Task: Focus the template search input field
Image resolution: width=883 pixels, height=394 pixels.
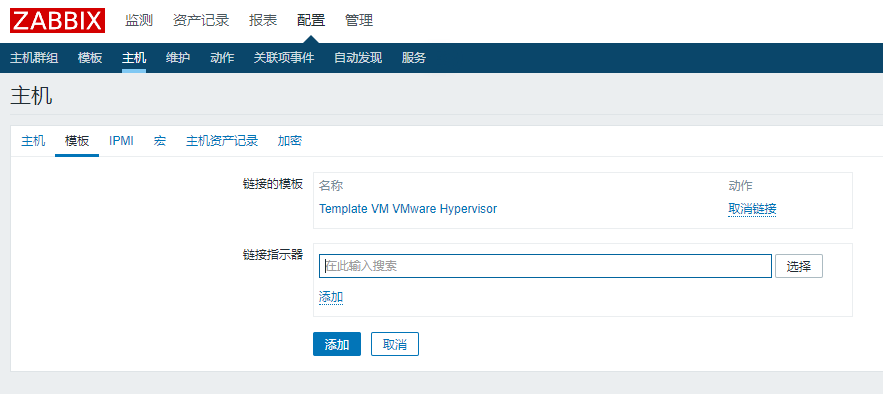Action: [x=545, y=266]
